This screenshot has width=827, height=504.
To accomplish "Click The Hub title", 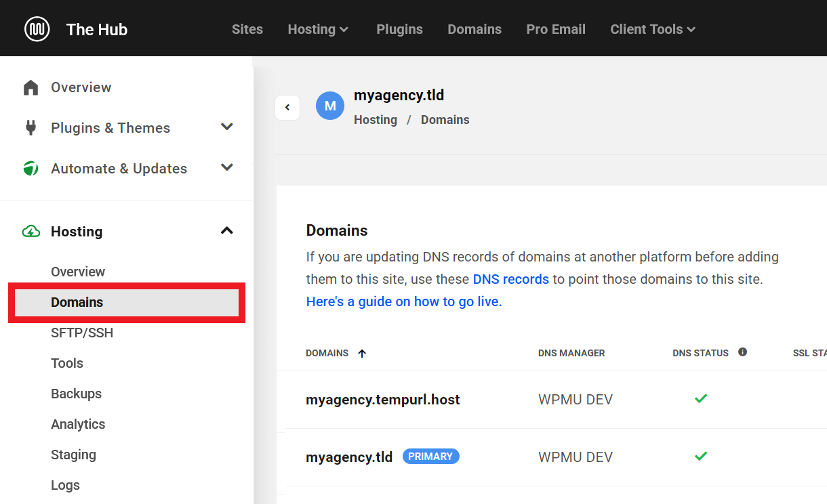I will coord(97,29).
